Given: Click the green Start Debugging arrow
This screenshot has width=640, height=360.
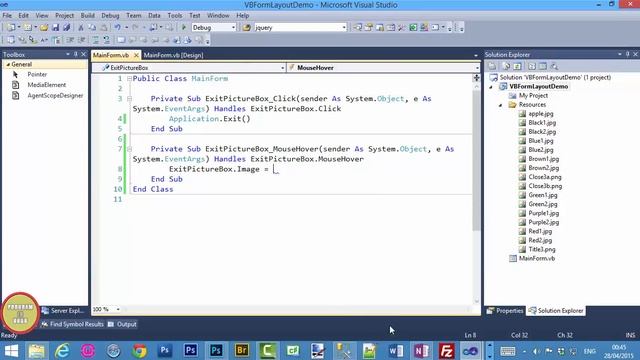Looking at the screenshot, I should click(184, 27).
